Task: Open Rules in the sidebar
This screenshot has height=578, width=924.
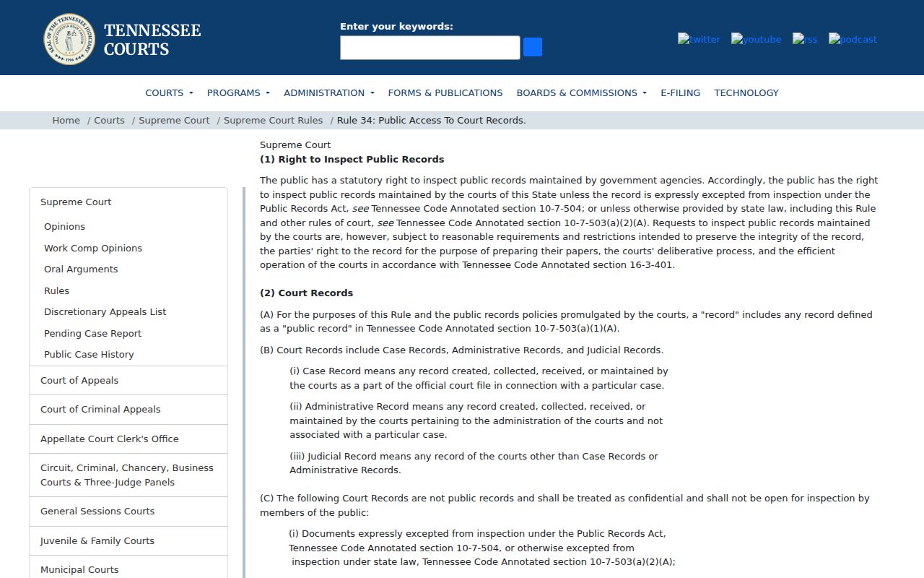Action: coord(56,290)
